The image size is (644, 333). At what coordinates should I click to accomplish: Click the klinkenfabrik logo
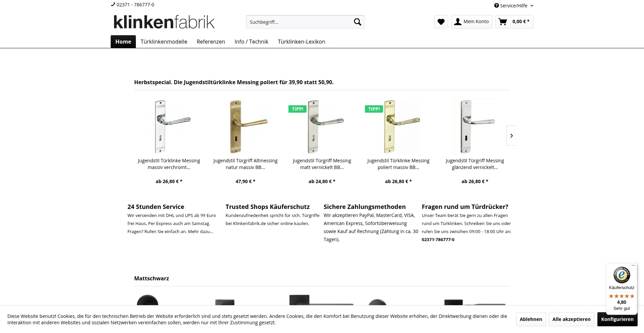pyautogui.click(x=164, y=22)
